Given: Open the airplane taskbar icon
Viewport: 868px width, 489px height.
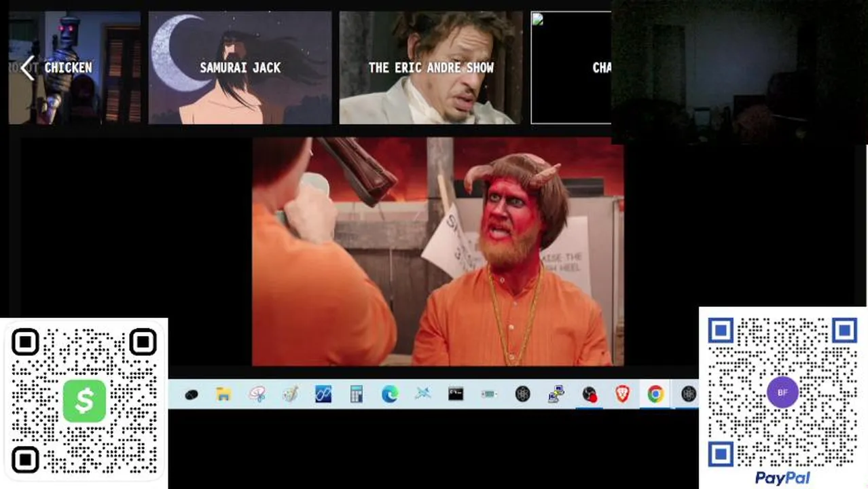Looking at the screenshot, I should coord(423,394).
